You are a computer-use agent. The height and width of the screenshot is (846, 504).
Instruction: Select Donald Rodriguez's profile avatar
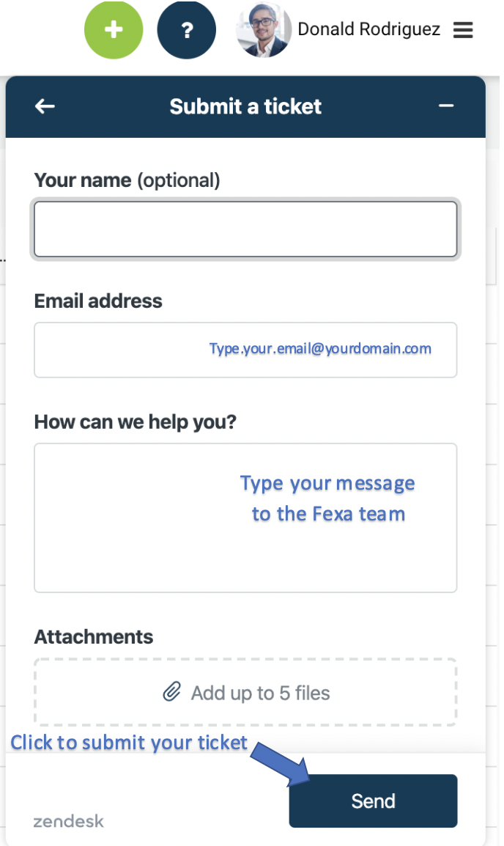[x=264, y=30]
